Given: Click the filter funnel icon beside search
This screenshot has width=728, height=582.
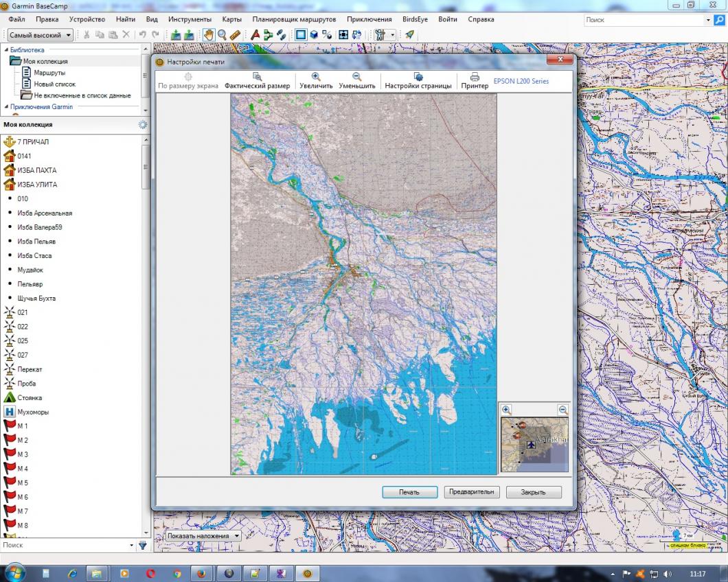Looking at the screenshot, I should click(142, 545).
